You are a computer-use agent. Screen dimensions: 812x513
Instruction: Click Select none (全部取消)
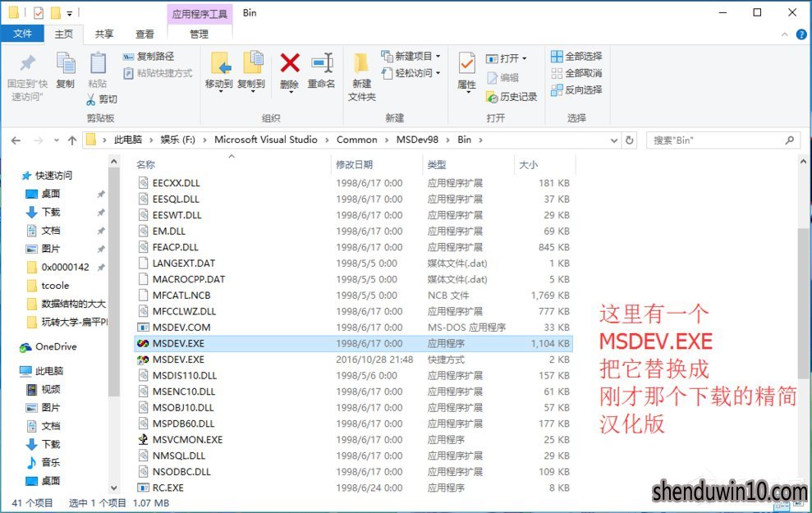[x=576, y=73]
